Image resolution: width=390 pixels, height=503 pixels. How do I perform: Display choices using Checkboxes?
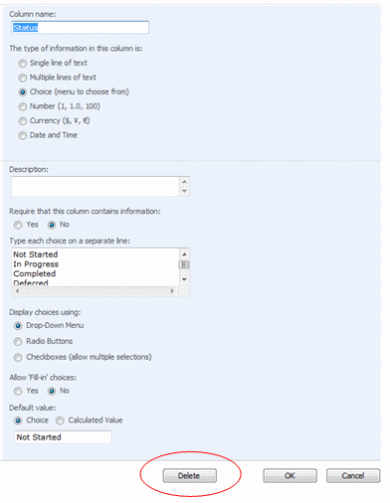point(18,357)
